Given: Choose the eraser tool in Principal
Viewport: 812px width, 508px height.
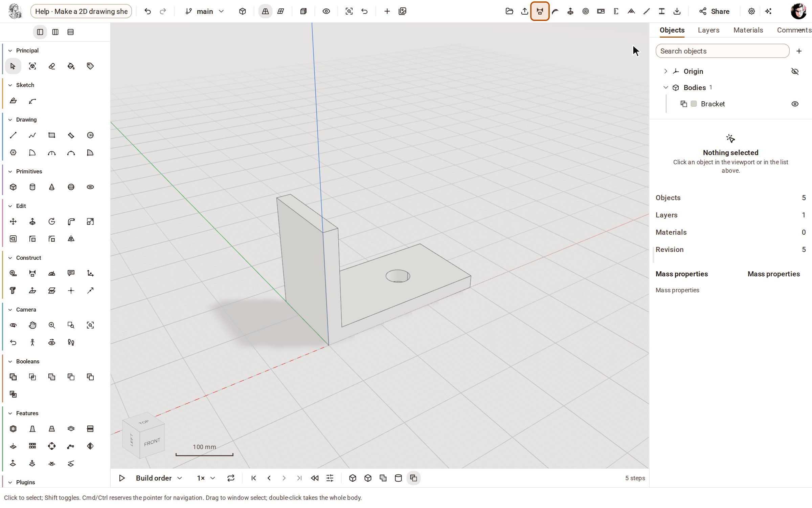Looking at the screenshot, I should 52,66.
